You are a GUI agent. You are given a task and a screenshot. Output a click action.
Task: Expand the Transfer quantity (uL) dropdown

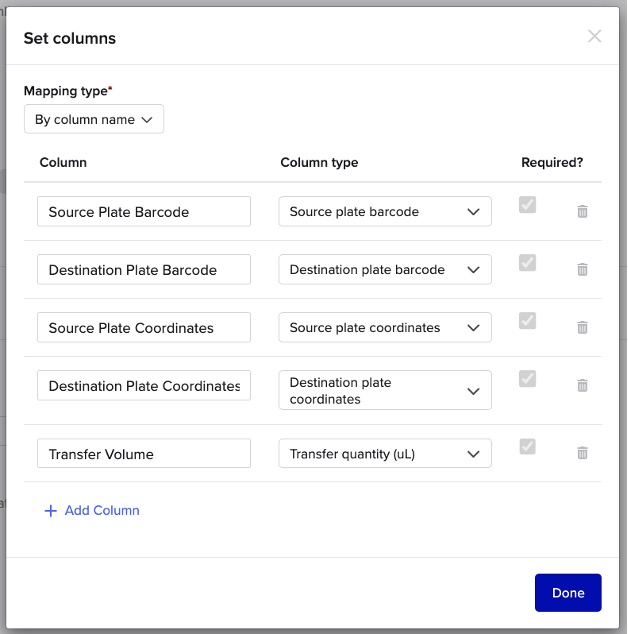(x=385, y=454)
